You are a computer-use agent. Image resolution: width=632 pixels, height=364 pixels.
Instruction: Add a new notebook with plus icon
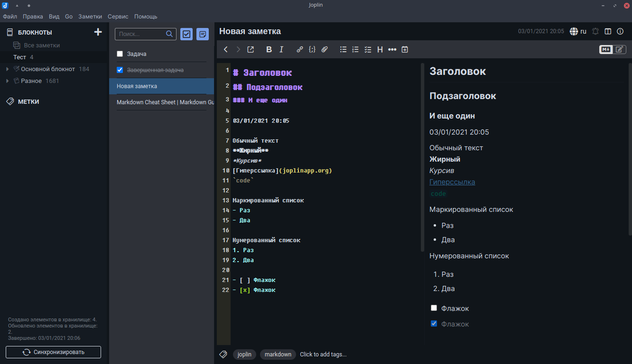(98, 32)
